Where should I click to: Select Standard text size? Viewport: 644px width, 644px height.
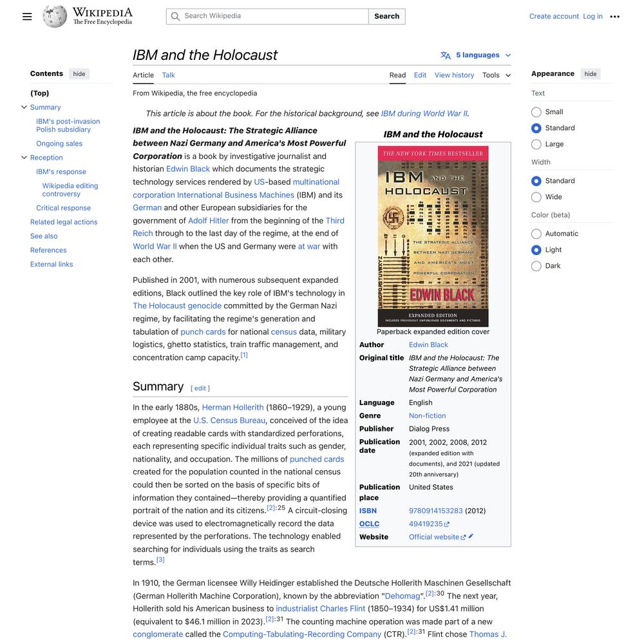coord(536,128)
